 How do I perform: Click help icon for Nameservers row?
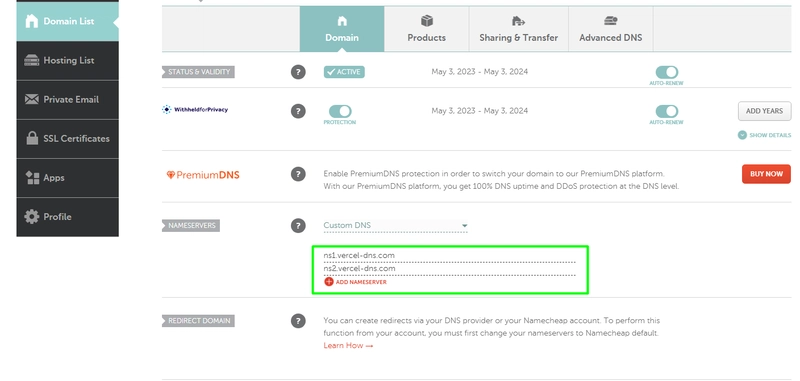tap(298, 226)
